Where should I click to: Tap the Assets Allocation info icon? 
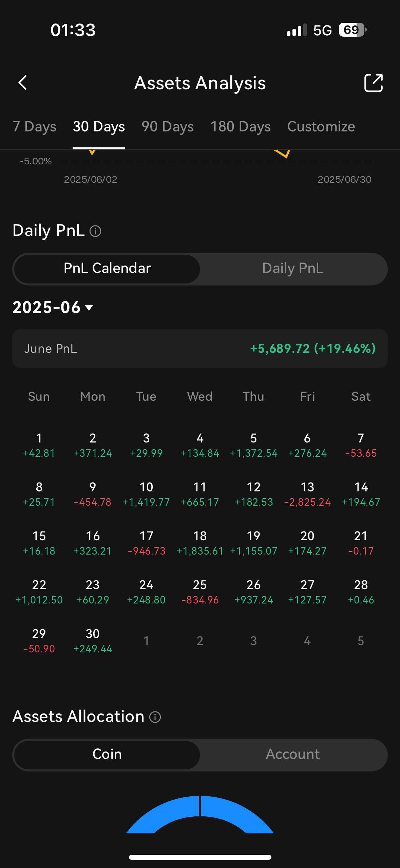pos(155,717)
